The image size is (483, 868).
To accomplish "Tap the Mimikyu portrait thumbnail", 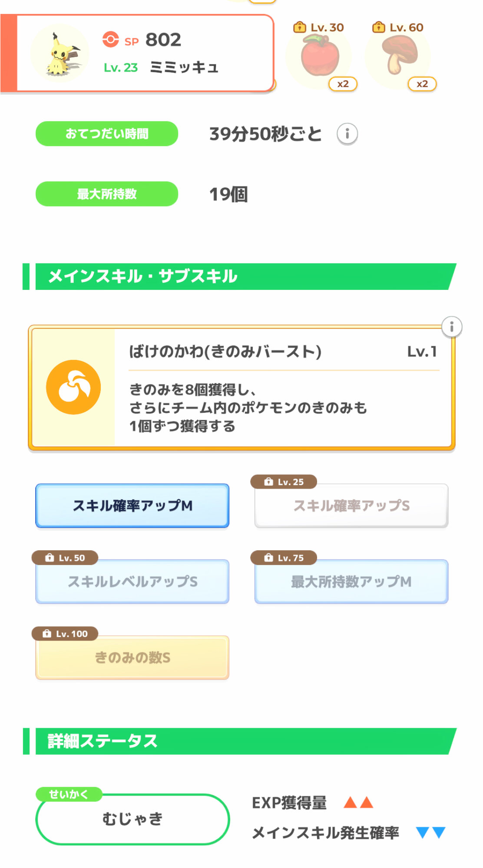I will 60,53.
